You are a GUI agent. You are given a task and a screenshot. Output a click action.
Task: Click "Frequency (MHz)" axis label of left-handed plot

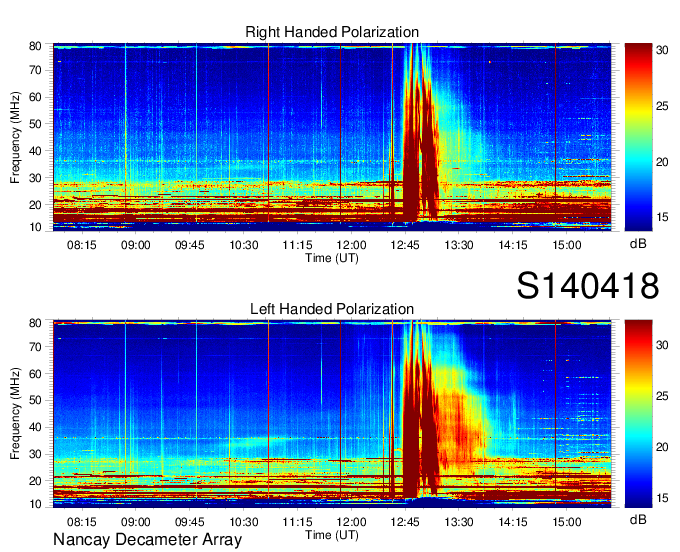click(x=15, y=414)
